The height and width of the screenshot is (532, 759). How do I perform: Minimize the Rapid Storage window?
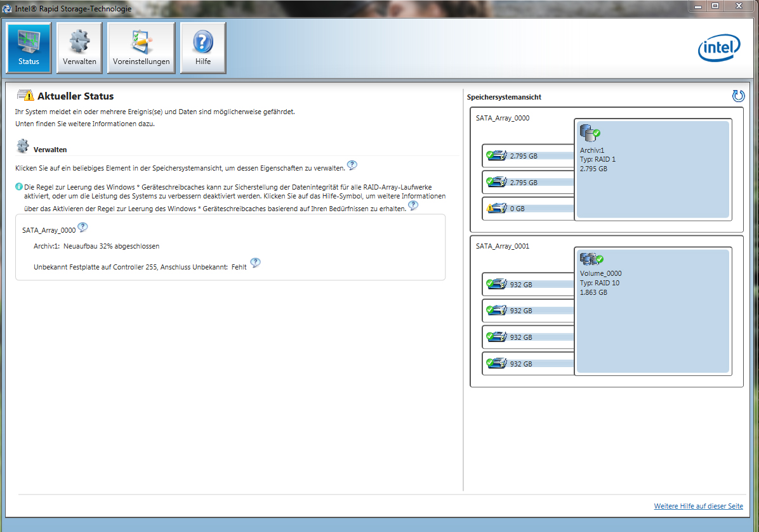[x=697, y=6]
